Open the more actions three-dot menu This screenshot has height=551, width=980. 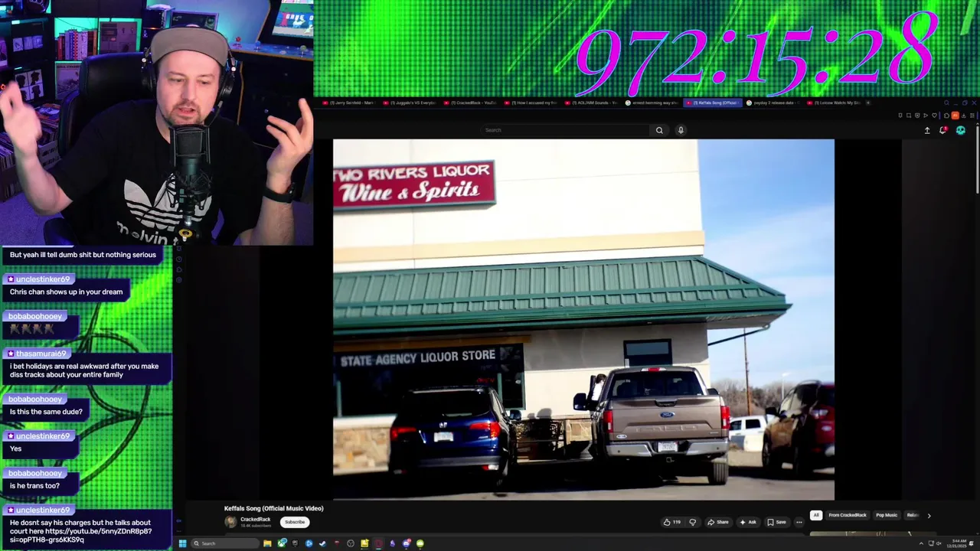(x=799, y=522)
